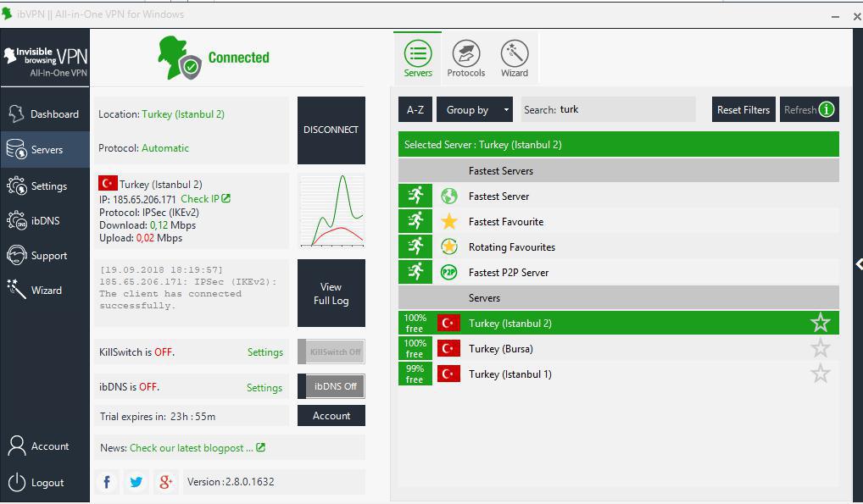Open the Twitter social icon
This screenshot has height=504, width=863.
(x=136, y=482)
